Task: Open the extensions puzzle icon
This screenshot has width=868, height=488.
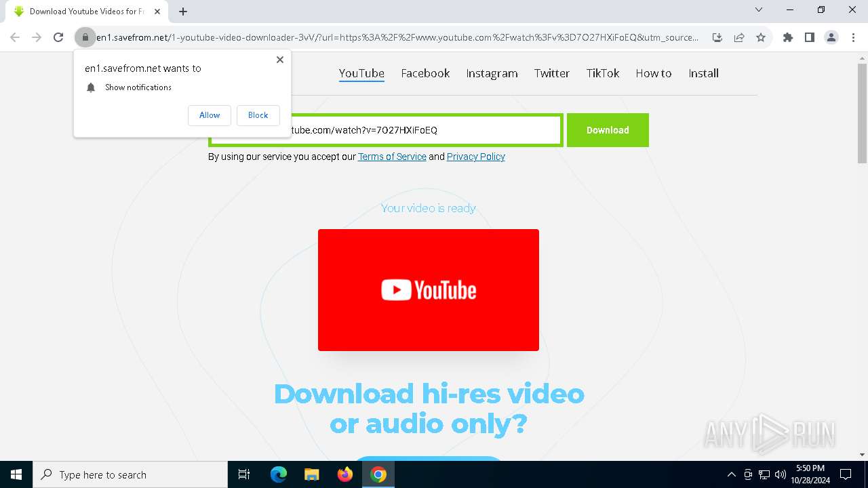Action: coord(788,37)
